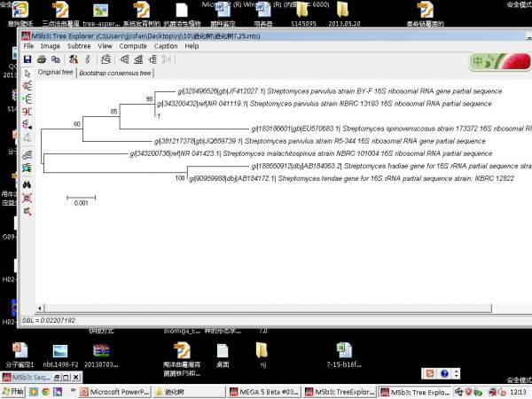The height and width of the screenshot is (399, 532).
Task: Pick the red swap subtrees tool
Action: pos(27,112)
